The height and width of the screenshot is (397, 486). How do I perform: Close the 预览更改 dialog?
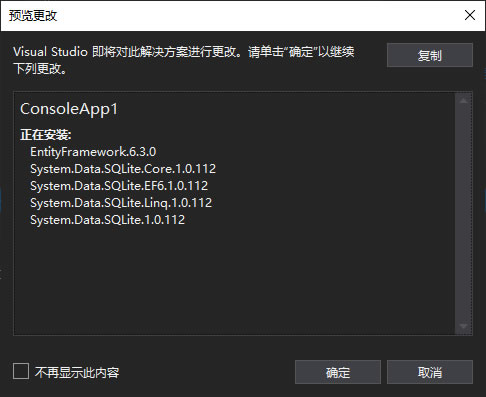tap(470, 15)
